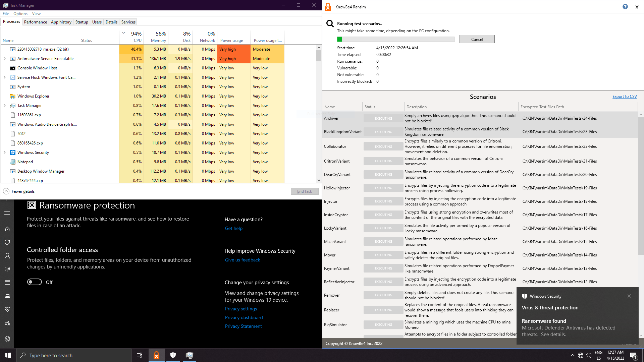Open Firewall & network protection sidebar icon
Image resolution: width=644 pixels, height=362 pixels.
[x=7, y=269]
